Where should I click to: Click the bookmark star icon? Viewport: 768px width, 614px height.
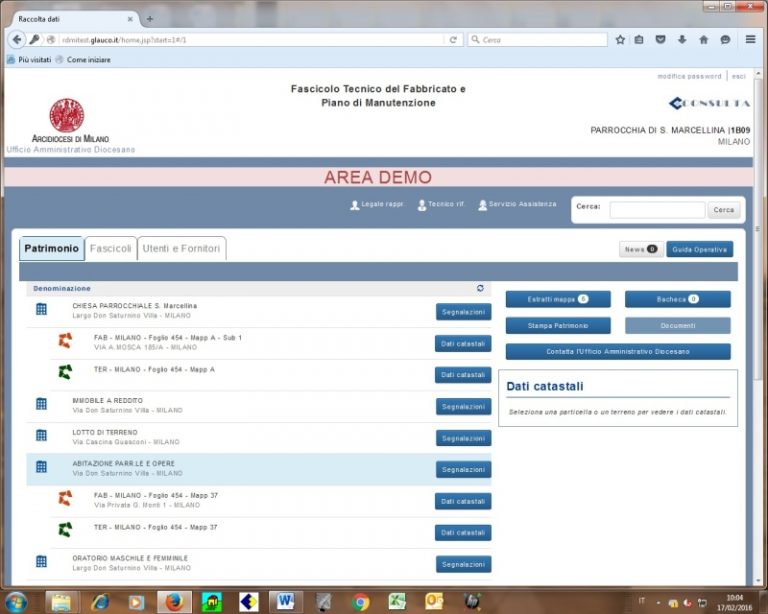point(620,40)
